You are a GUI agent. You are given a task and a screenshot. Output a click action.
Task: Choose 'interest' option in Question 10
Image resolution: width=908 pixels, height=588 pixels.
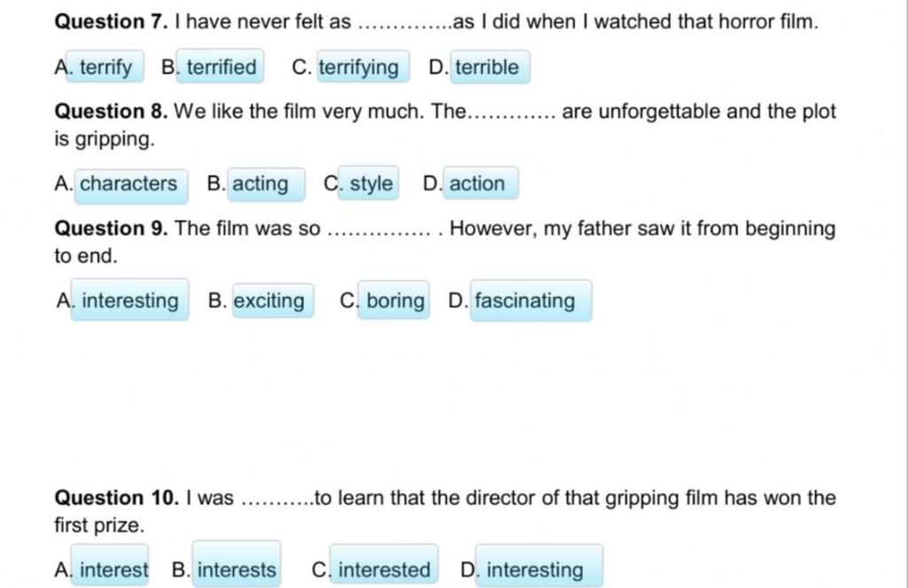(x=109, y=566)
